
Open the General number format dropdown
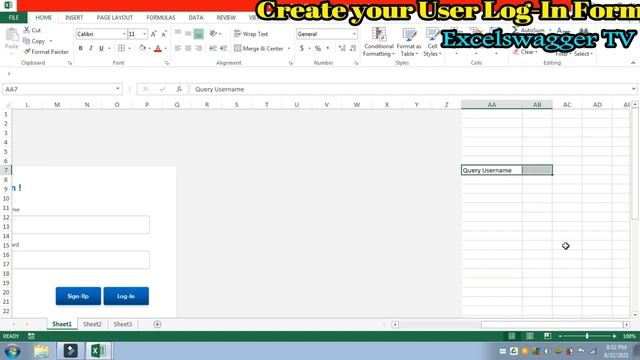354,34
